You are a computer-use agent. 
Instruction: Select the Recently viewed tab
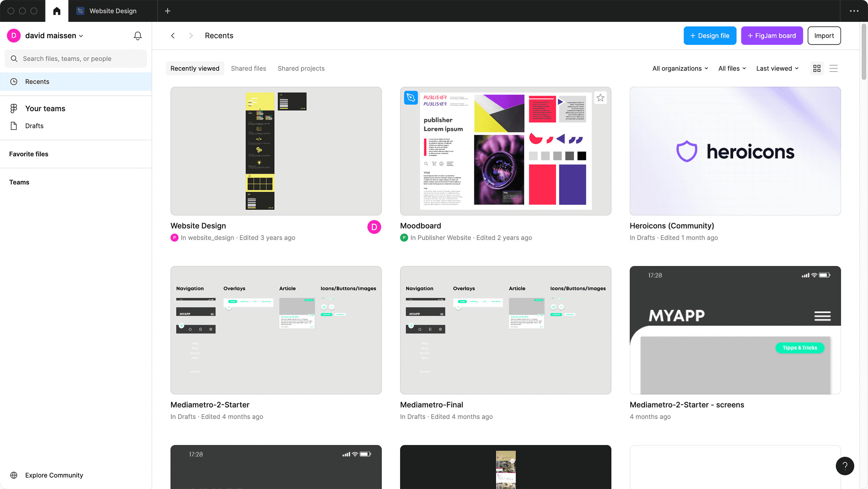pyautogui.click(x=195, y=68)
